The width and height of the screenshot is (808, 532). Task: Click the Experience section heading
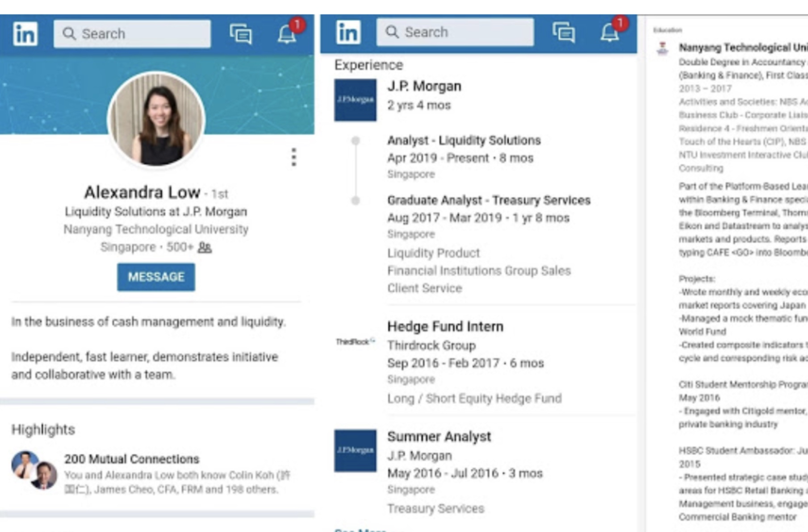(x=369, y=65)
